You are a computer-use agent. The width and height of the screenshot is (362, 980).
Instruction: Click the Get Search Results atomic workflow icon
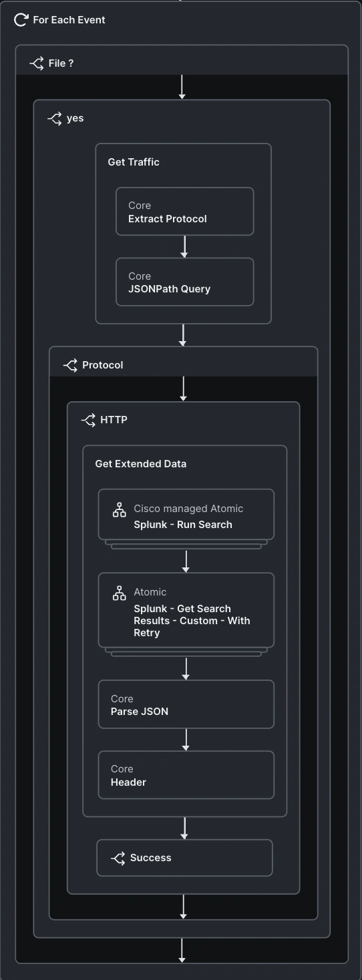(x=119, y=593)
